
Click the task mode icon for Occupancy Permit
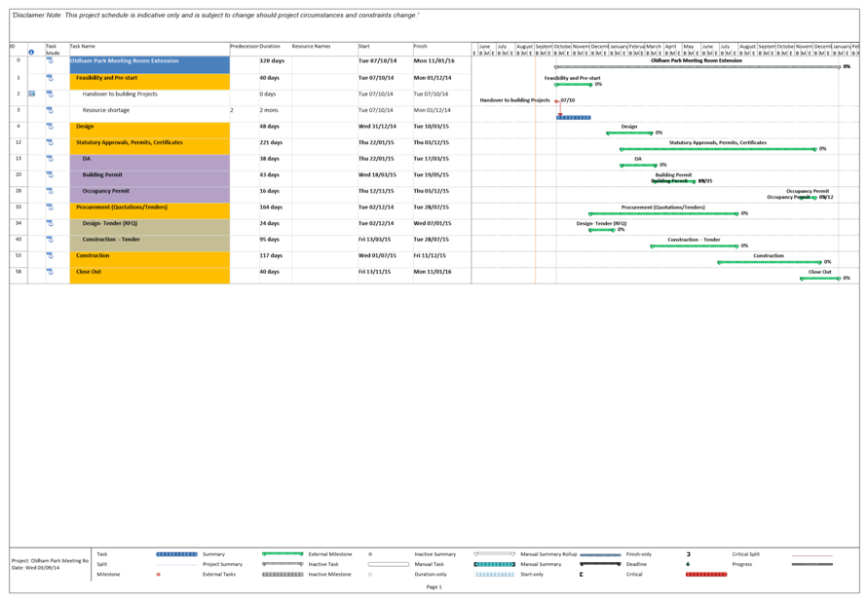pyautogui.click(x=51, y=192)
